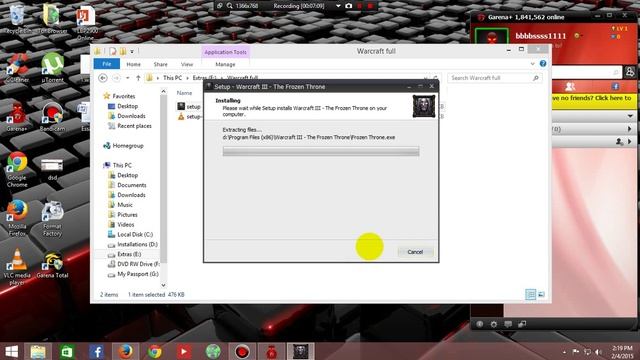Viewport: 640px width, 360px height.
Task: Open My Passport (G:) drive
Action: tap(138, 274)
